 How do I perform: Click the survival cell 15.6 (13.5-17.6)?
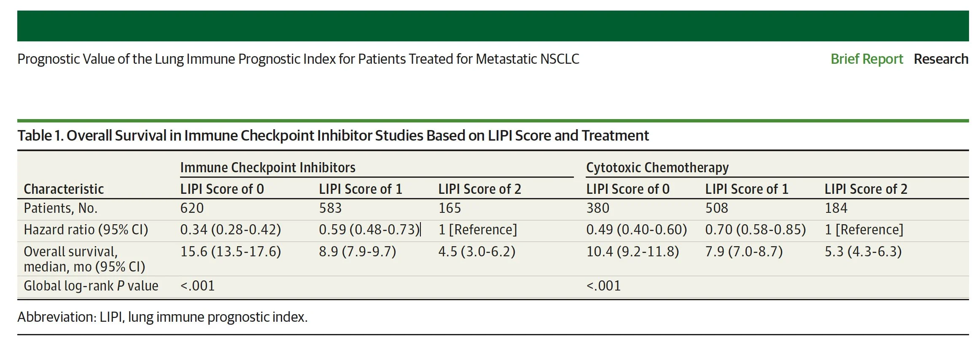[230, 252]
